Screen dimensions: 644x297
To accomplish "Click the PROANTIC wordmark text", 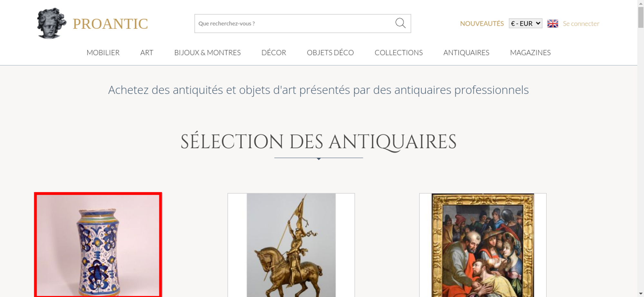I will tap(110, 24).
